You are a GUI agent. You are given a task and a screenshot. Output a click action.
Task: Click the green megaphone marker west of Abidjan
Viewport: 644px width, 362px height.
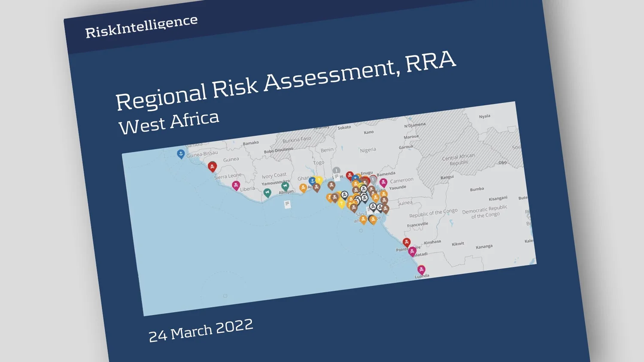point(267,193)
